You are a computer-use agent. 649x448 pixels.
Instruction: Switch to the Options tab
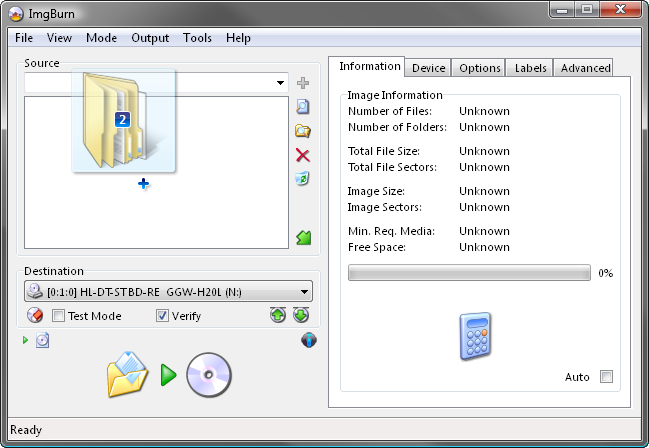[x=479, y=68]
